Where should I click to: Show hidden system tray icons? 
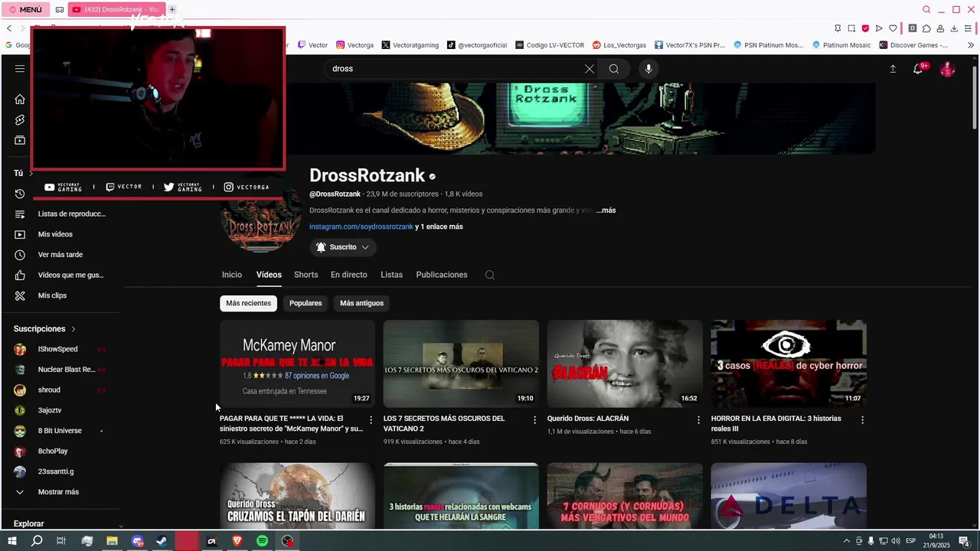(x=847, y=541)
